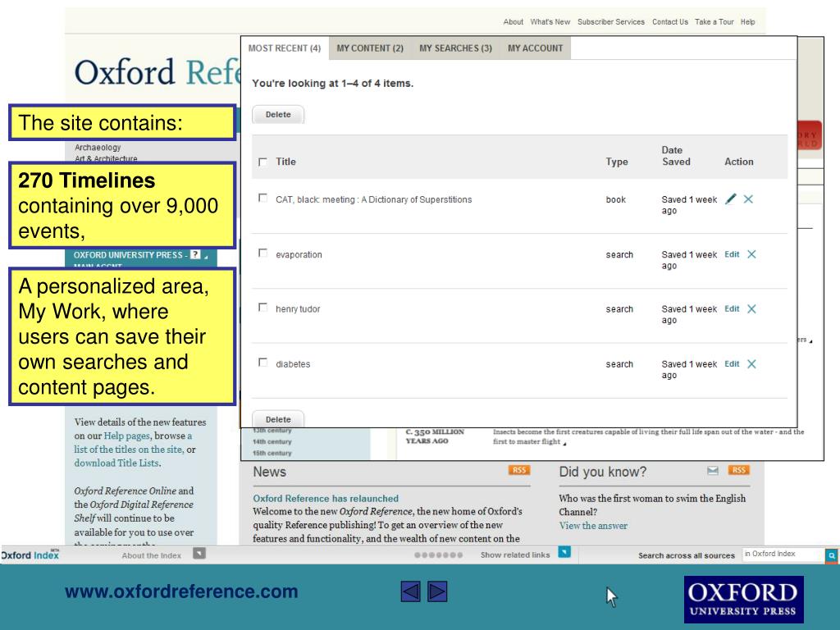Click the bottom Delete button

coord(278,419)
